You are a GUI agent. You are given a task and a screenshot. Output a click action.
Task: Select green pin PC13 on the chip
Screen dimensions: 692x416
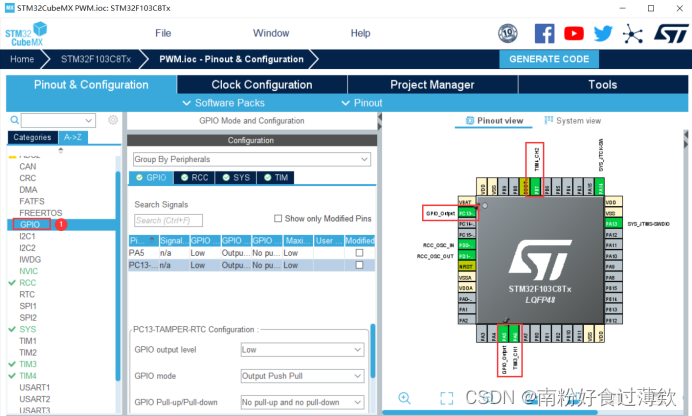467,213
